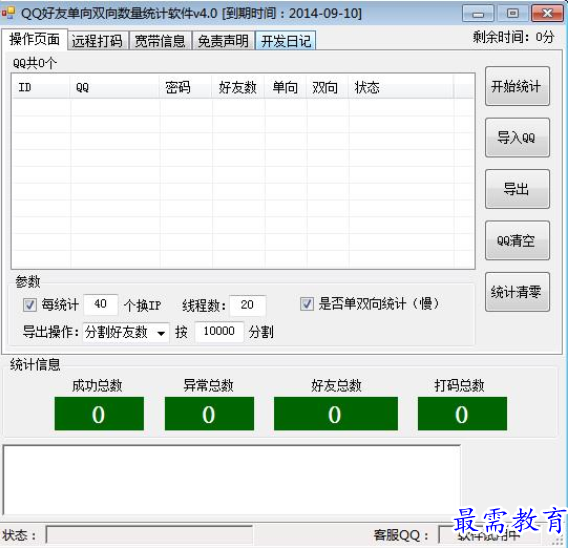Click inside the large log text box
575x552 pixels.
pyautogui.click(x=232, y=480)
